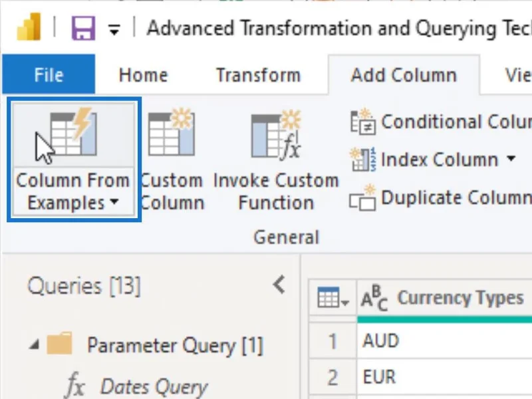The width and height of the screenshot is (532, 399).
Task: Expand the Column From Examples dropdown arrow
Action: [114, 201]
